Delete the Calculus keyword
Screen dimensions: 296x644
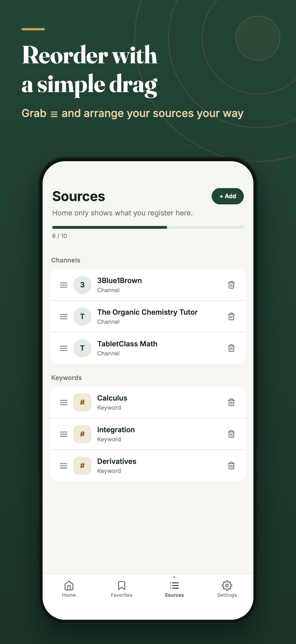point(231,402)
